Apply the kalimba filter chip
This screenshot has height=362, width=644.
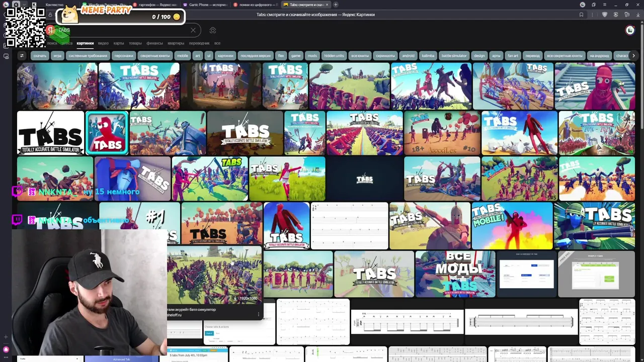[x=428, y=56]
